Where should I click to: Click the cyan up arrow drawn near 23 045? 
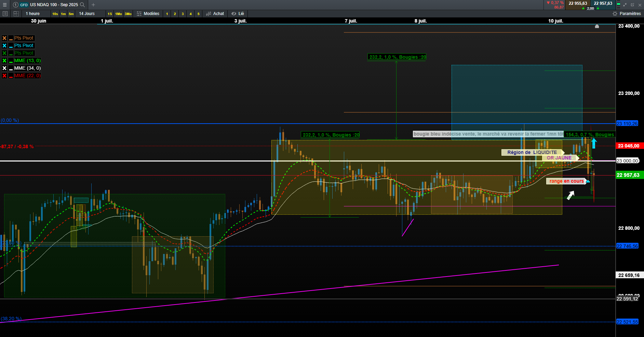(594, 143)
